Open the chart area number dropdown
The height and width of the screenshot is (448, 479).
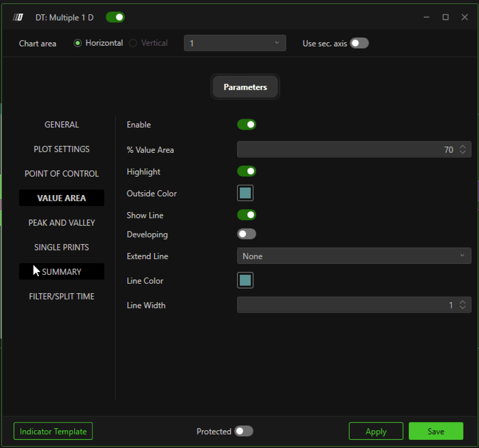(x=235, y=43)
